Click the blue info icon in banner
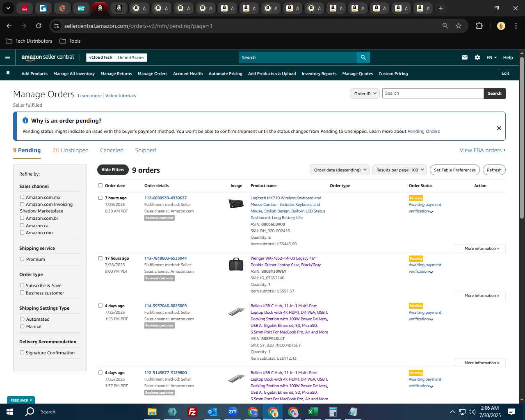 25,121
